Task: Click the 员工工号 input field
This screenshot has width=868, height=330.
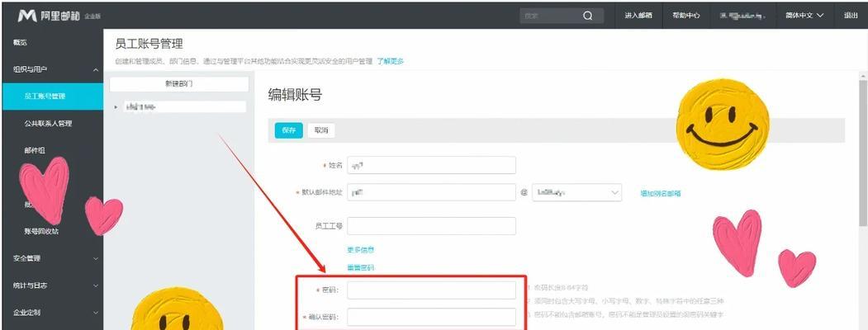Action: pos(431,226)
